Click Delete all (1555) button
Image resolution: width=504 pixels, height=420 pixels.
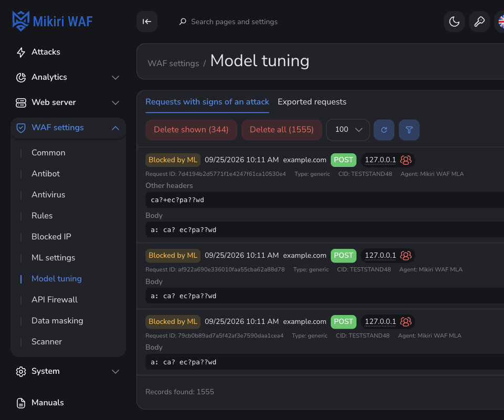pyautogui.click(x=282, y=130)
